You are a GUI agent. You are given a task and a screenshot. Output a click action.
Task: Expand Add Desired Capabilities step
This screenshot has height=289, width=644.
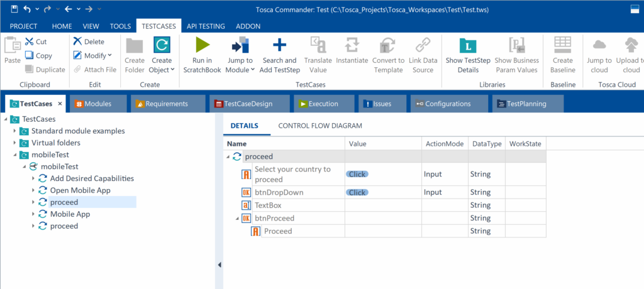[x=34, y=178]
